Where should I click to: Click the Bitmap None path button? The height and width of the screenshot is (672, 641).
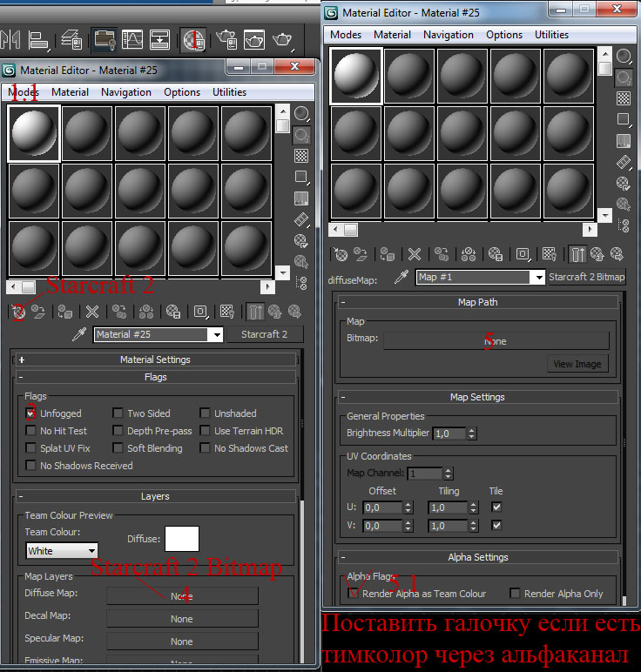click(496, 341)
